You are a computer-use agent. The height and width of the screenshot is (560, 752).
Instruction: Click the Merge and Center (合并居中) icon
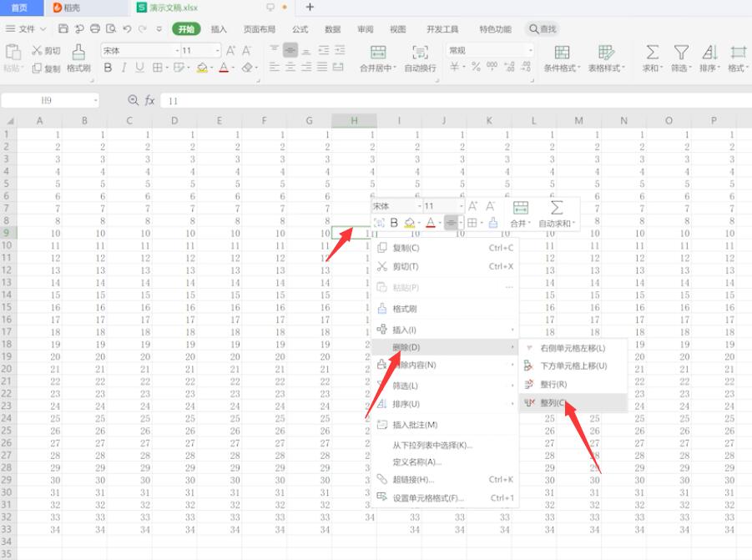[378, 53]
